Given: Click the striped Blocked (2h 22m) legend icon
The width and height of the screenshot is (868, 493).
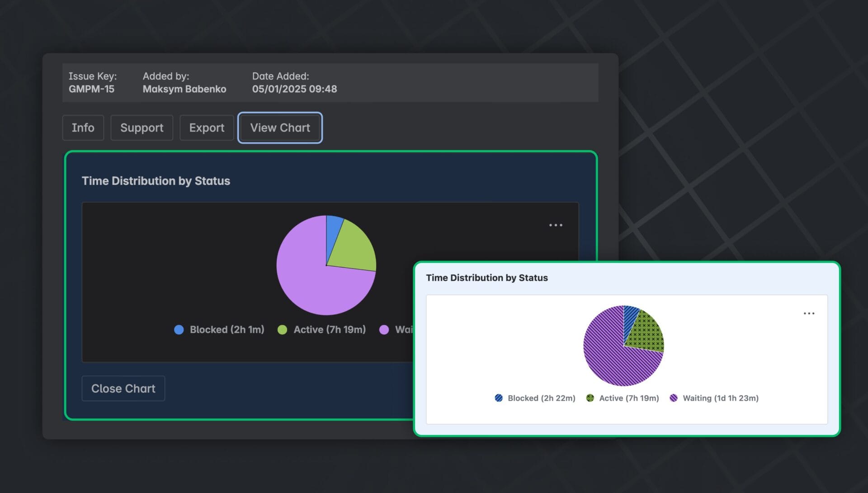Looking at the screenshot, I should coord(499,398).
